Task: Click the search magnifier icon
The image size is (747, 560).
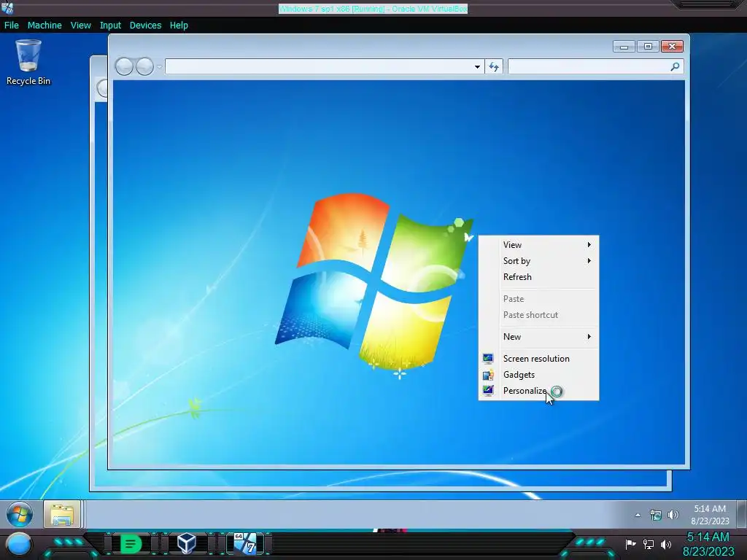Action: click(x=675, y=66)
